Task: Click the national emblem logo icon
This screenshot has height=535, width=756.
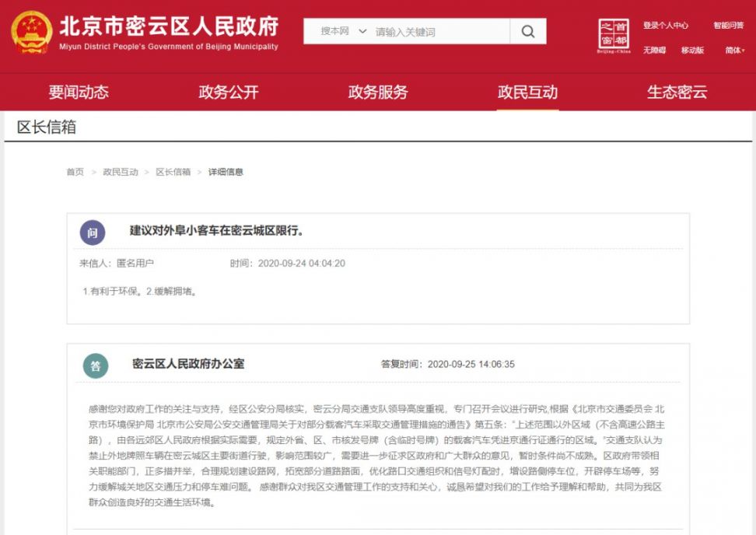Action: coord(31,32)
